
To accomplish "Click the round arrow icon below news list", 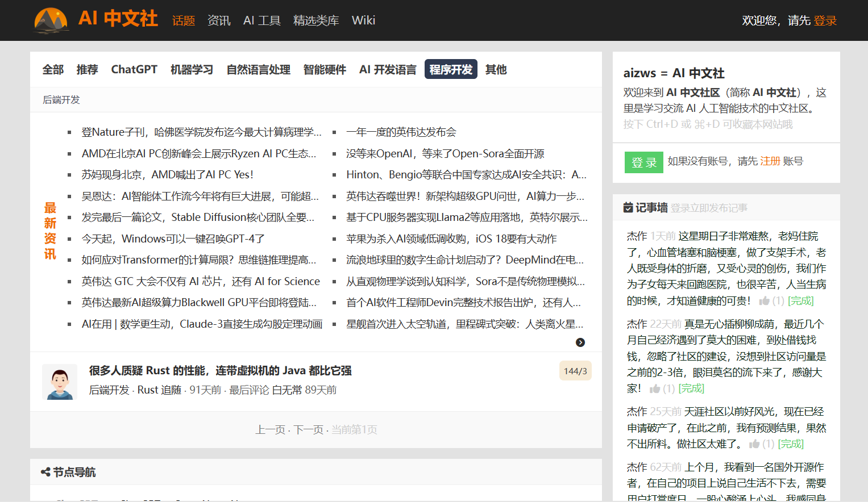I will click(580, 342).
